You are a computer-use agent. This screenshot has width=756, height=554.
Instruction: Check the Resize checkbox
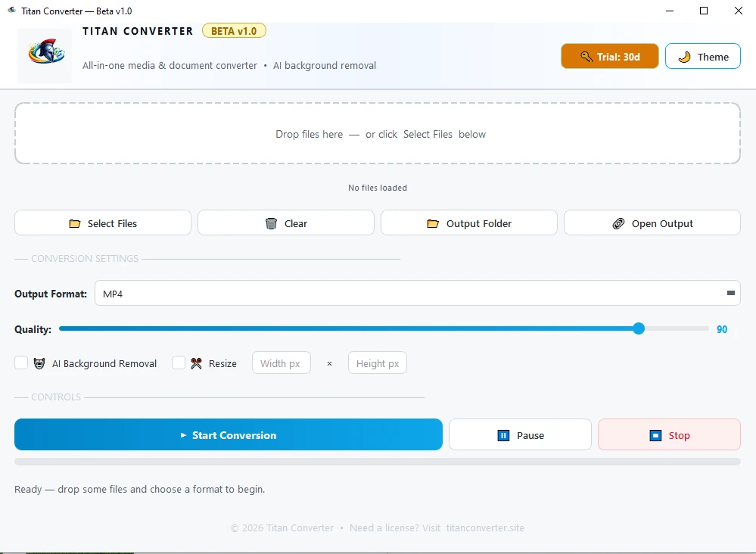(179, 363)
